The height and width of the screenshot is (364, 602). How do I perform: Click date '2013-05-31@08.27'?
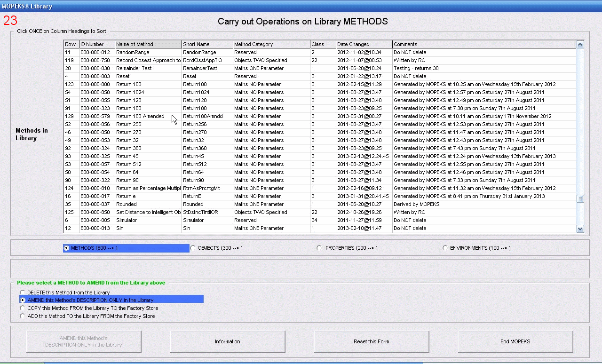[359, 116]
